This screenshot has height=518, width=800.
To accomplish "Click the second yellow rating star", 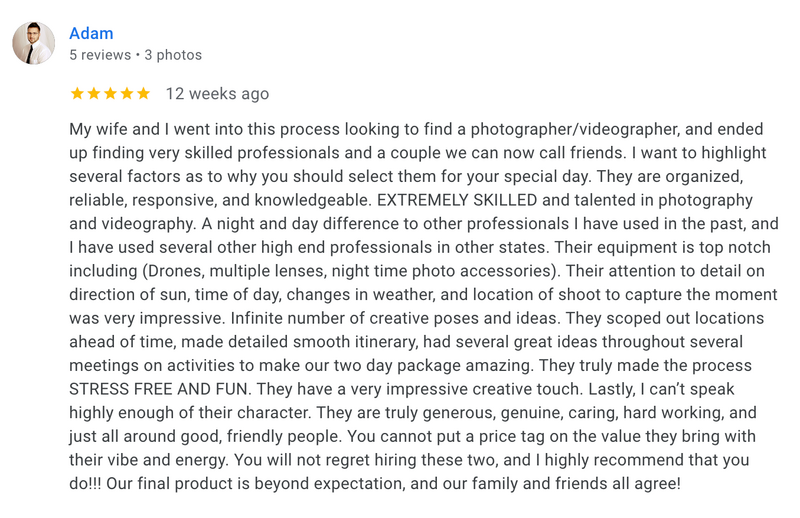I will coord(94,94).
